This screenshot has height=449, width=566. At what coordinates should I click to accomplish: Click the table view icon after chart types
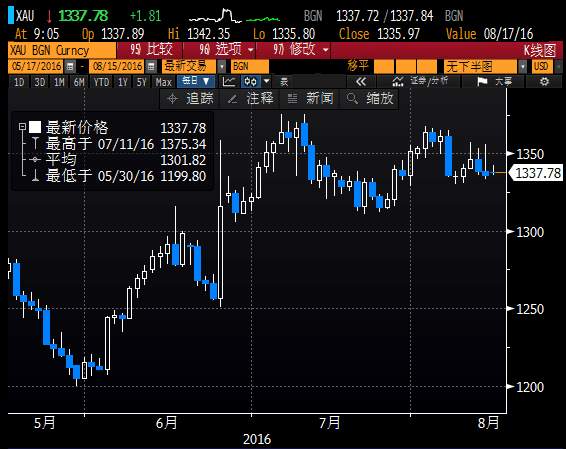point(284,82)
